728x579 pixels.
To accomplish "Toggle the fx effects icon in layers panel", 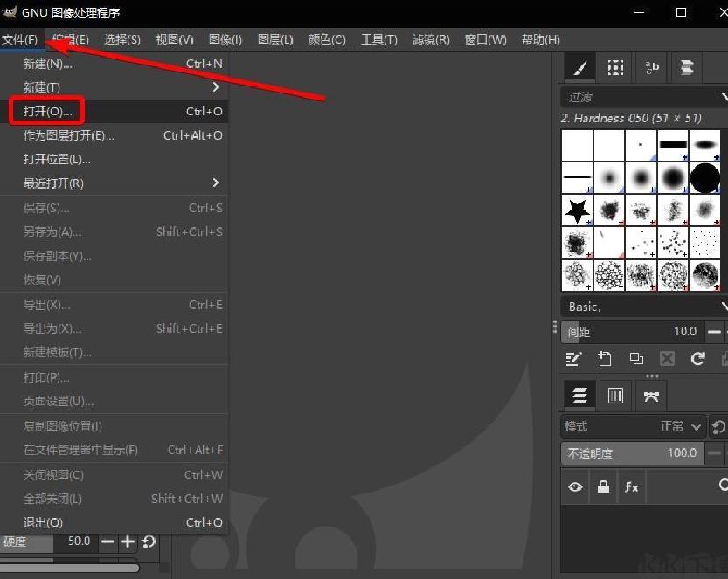I will (631, 486).
